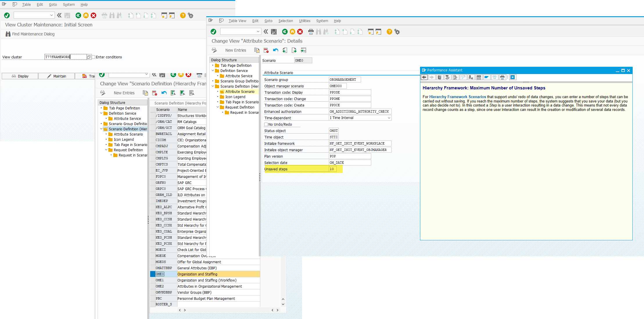
Task: Open Time-dependent dropdown list
Action: pyautogui.click(x=389, y=118)
